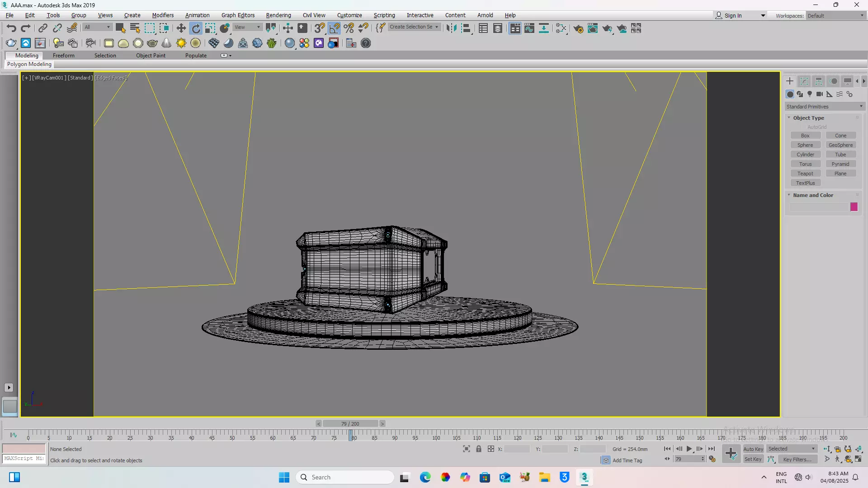Click the pink object color swatch
868x488 pixels.
pyautogui.click(x=854, y=207)
